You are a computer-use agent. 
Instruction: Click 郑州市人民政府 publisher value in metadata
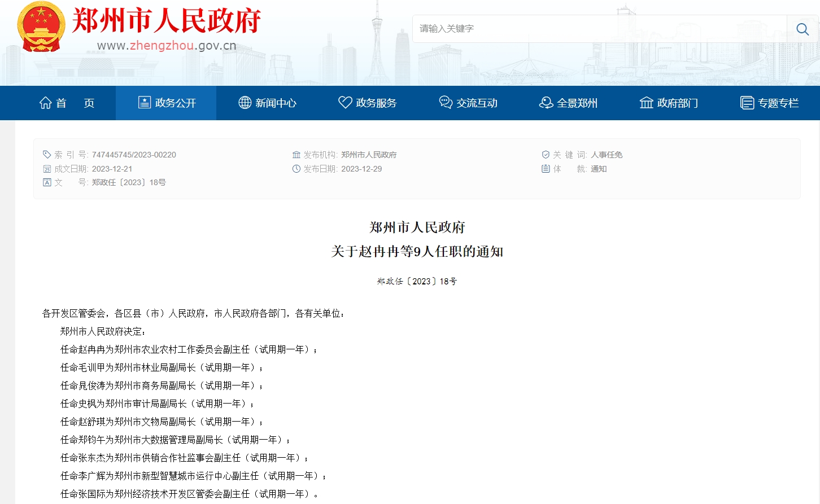coord(369,155)
